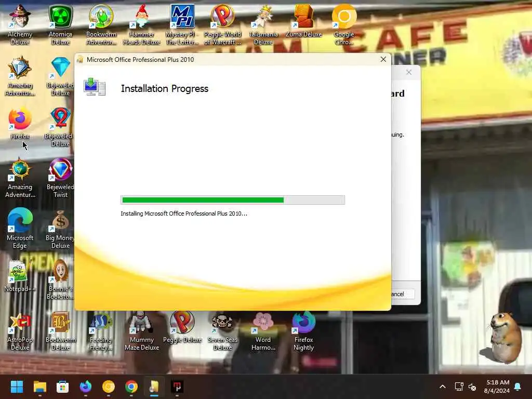Screen dimensions: 532x399
Task: Launch Peggle World of Warcraft icon
Action: click(x=222, y=24)
